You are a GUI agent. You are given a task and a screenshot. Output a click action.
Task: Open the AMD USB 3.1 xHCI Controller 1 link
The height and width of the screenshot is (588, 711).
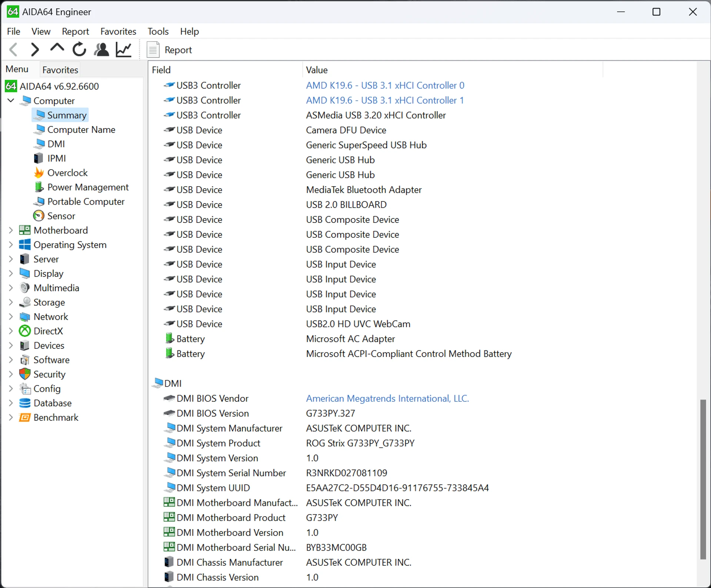click(385, 100)
